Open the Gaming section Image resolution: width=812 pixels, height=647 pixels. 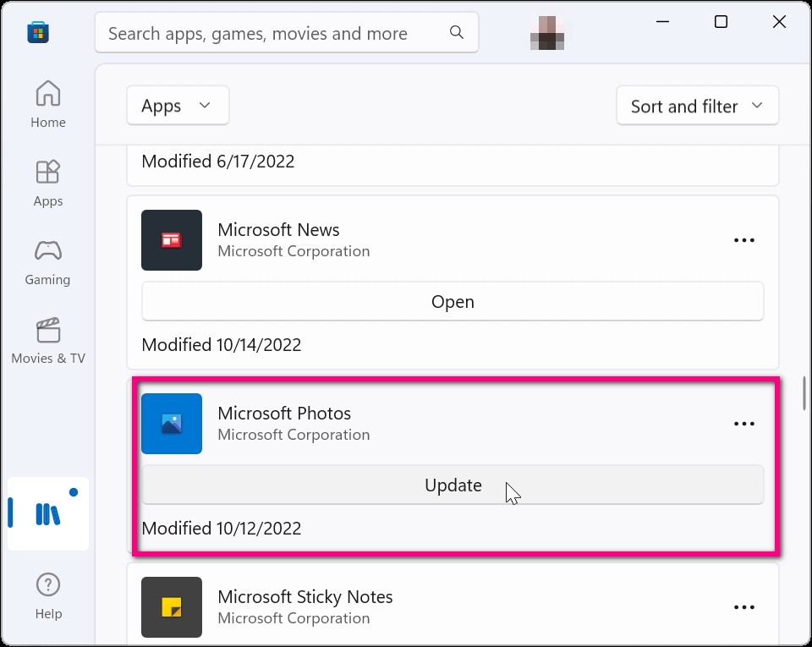pos(48,262)
